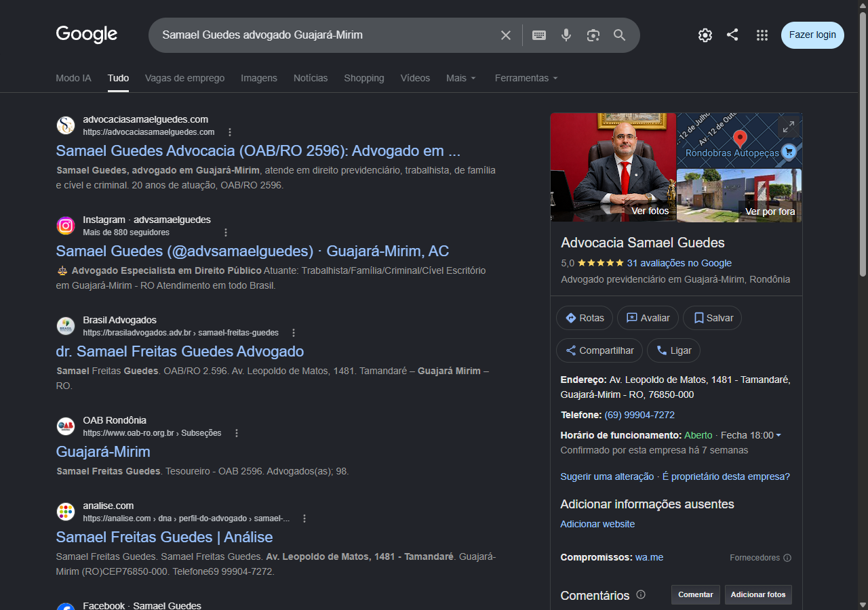Click the Ligar call button
The image size is (868, 610).
[673, 350]
